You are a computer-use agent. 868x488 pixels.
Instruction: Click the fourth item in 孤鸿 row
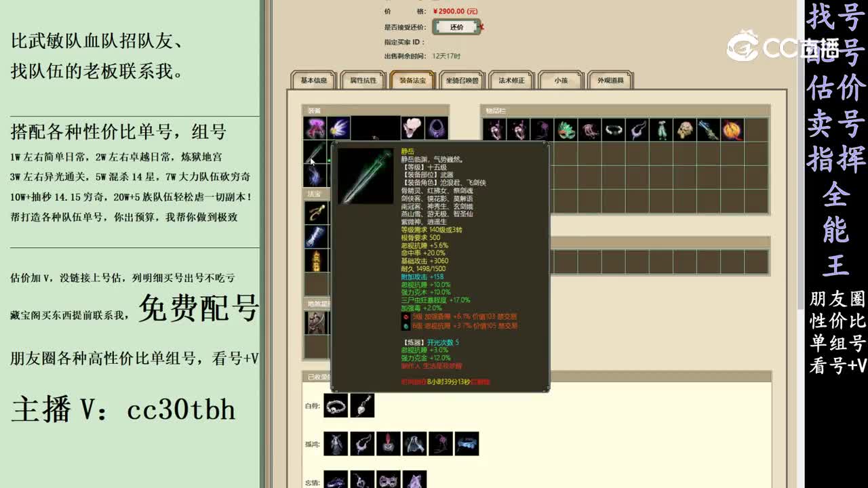pos(414,444)
